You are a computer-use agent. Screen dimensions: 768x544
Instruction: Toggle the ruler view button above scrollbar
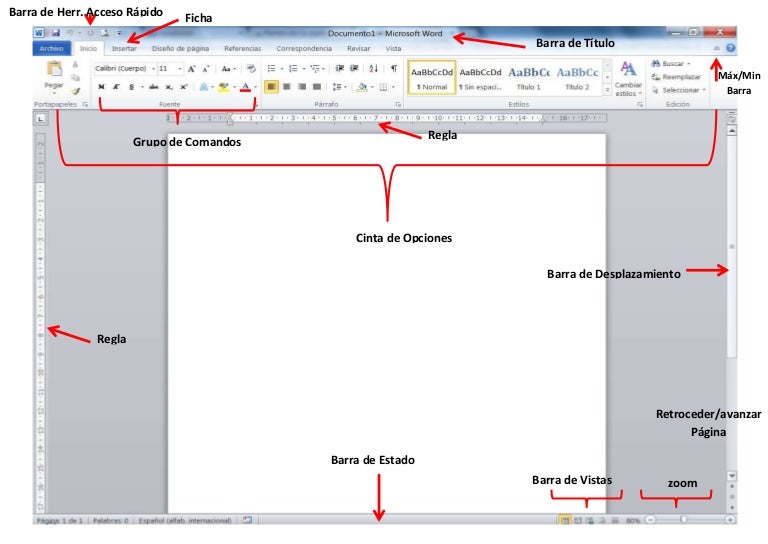pos(731,118)
